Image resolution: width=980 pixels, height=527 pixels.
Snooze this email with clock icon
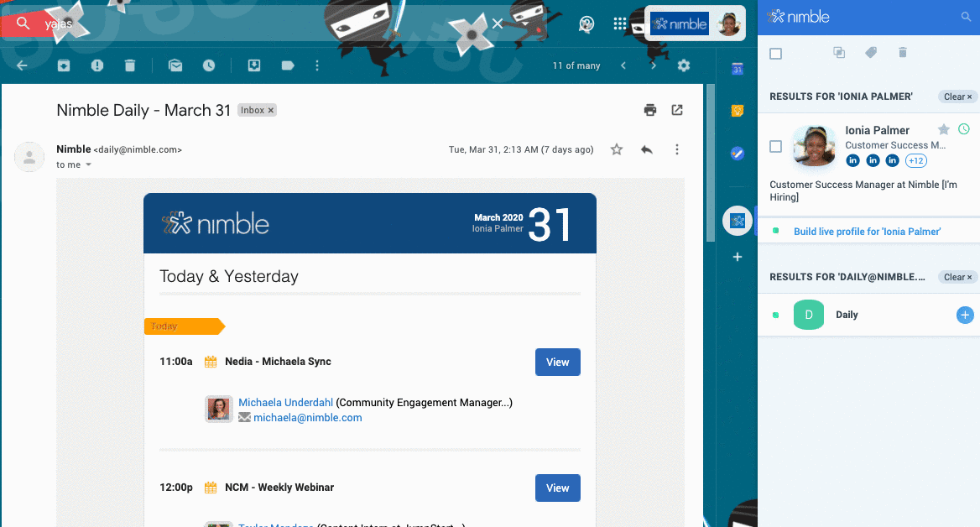click(x=208, y=65)
